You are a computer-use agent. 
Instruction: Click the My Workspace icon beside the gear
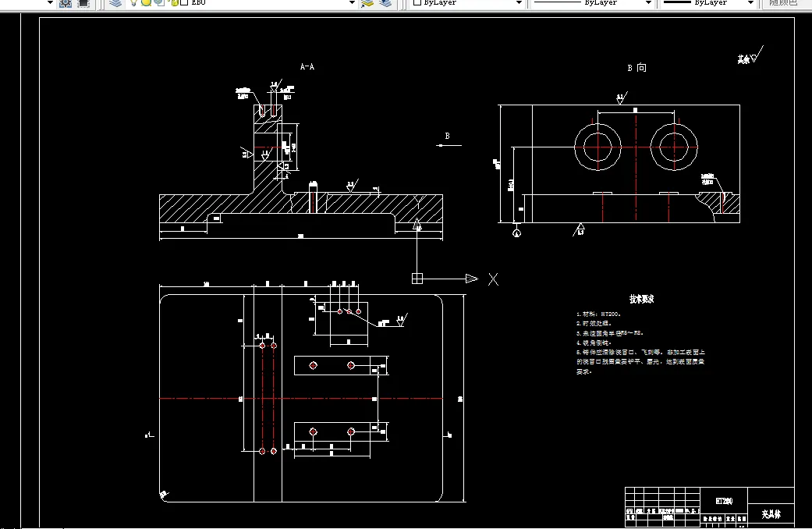[x=83, y=2]
